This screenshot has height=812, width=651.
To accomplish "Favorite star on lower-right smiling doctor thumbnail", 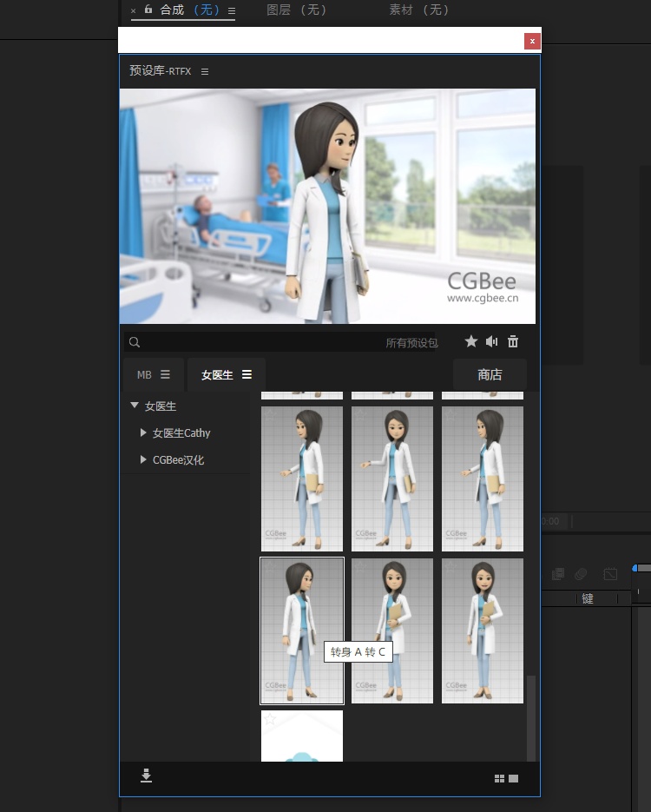I will [x=450, y=566].
